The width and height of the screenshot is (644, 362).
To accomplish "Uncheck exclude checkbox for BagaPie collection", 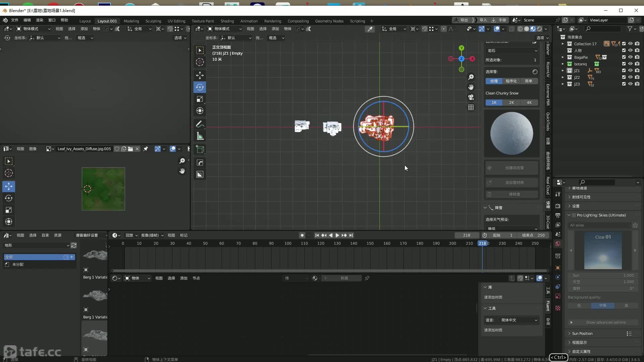I will (624, 57).
